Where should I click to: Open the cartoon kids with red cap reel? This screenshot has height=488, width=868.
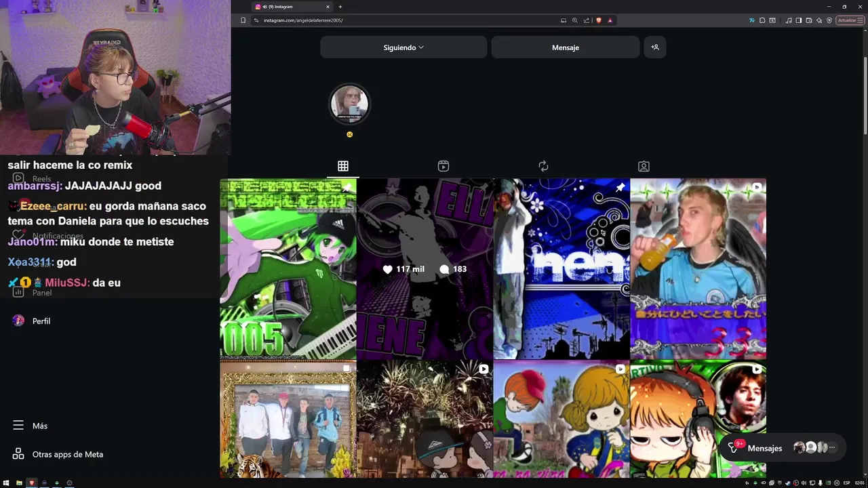coord(561,420)
